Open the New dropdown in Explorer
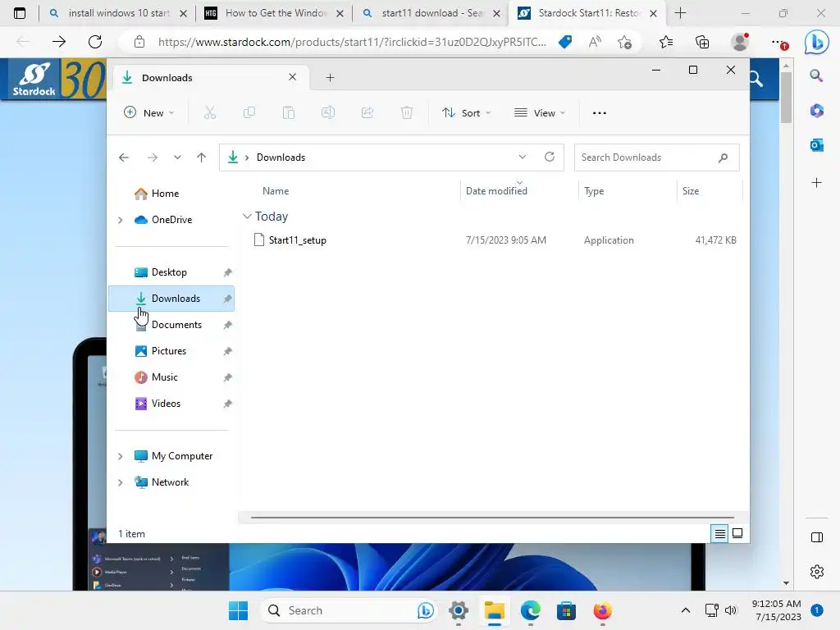This screenshot has height=630, width=840. click(x=149, y=113)
